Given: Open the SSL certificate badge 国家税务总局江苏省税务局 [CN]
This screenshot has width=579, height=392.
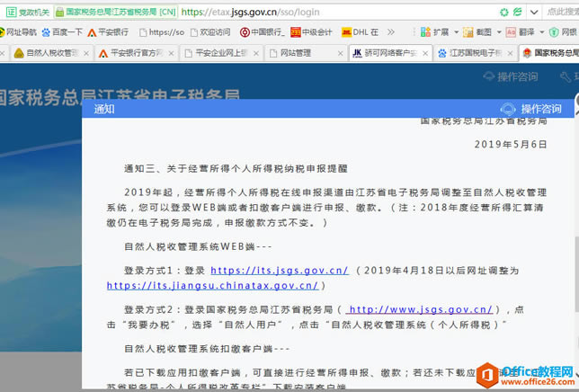Looking at the screenshot, I should (x=116, y=13).
